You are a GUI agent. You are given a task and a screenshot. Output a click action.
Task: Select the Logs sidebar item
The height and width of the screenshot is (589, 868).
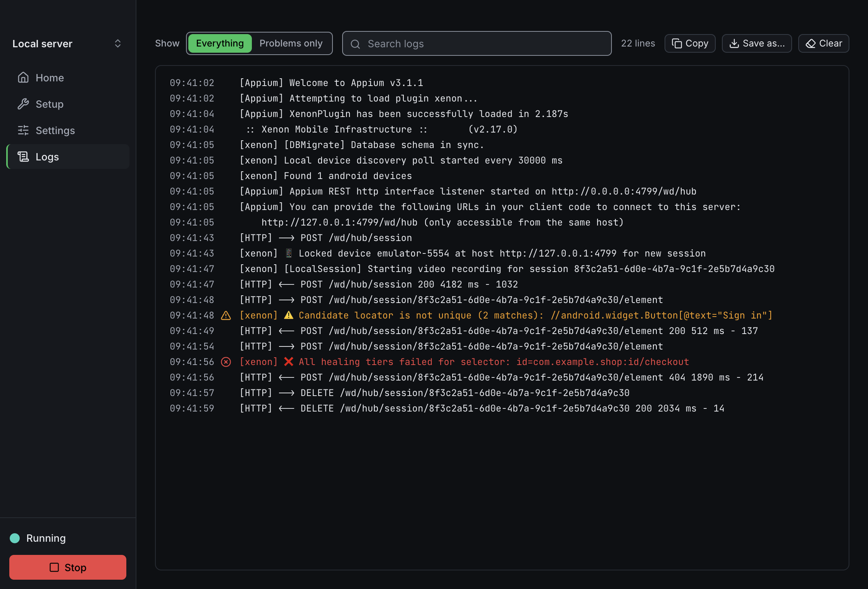[x=68, y=157]
